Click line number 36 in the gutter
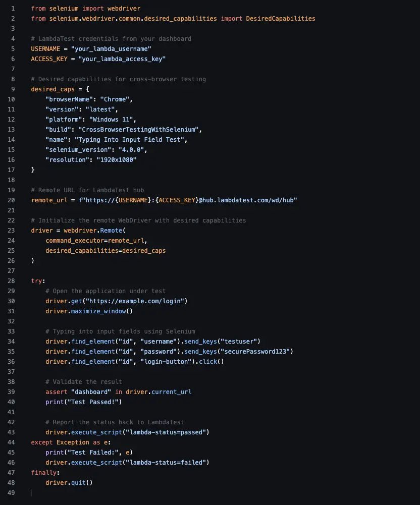420x505 pixels. tap(11, 362)
